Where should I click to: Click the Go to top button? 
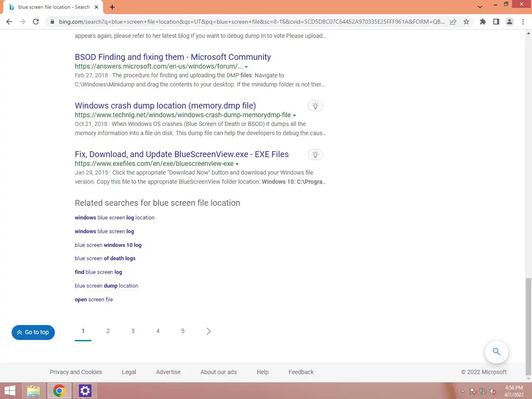tap(33, 332)
